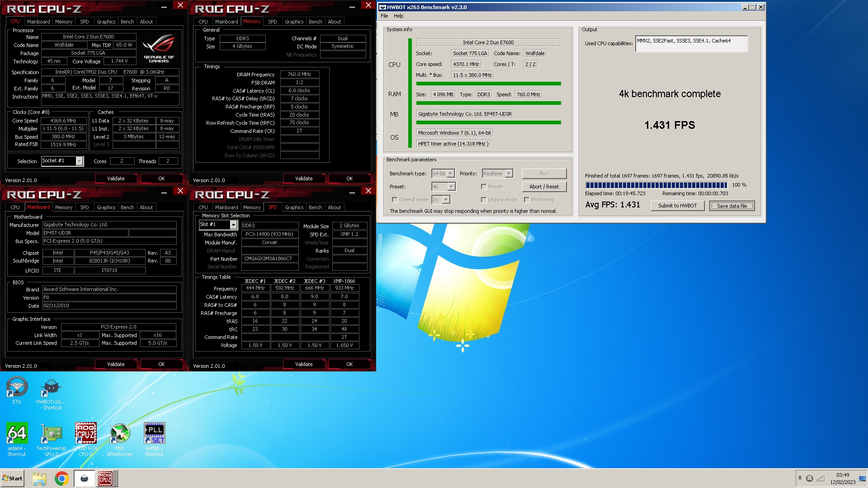
Task: Toggle the Monitoring checkbox
Action: click(527, 200)
